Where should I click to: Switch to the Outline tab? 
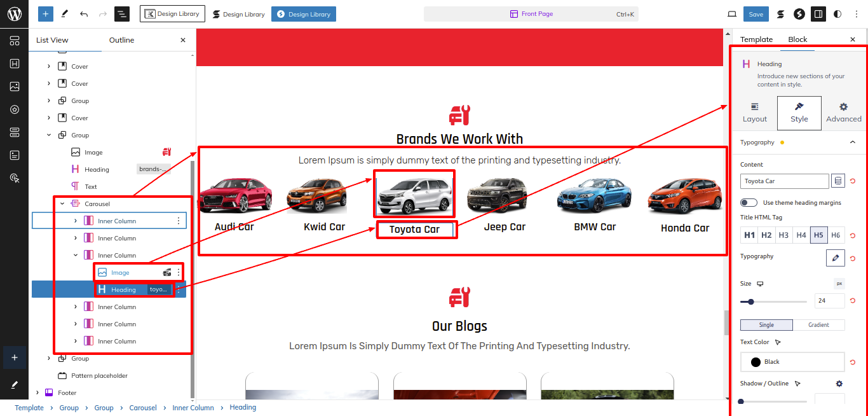tap(121, 40)
